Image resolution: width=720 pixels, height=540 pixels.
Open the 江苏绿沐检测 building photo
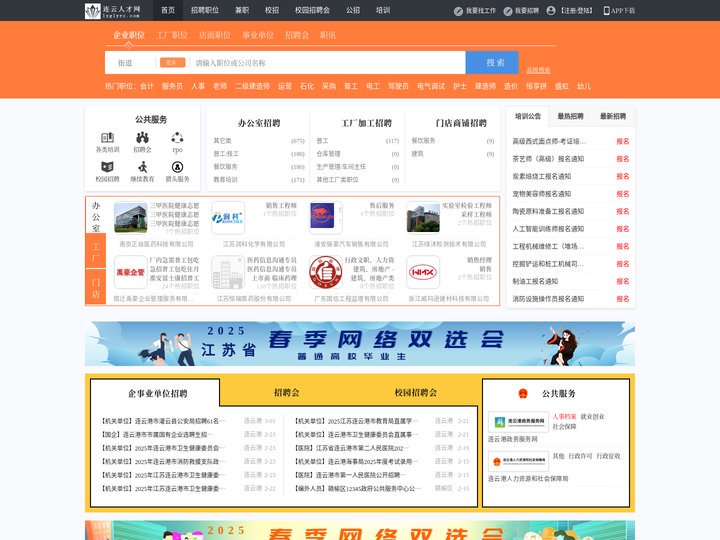[x=423, y=218]
